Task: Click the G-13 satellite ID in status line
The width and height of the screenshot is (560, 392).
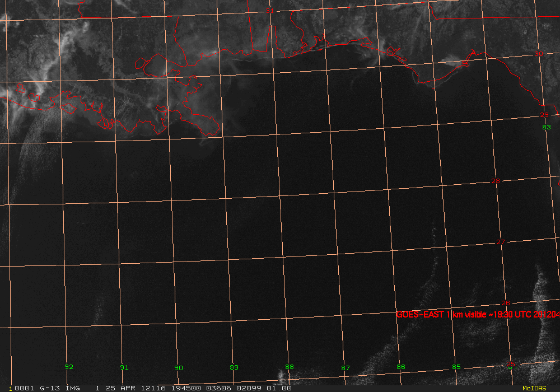Action: [50, 388]
